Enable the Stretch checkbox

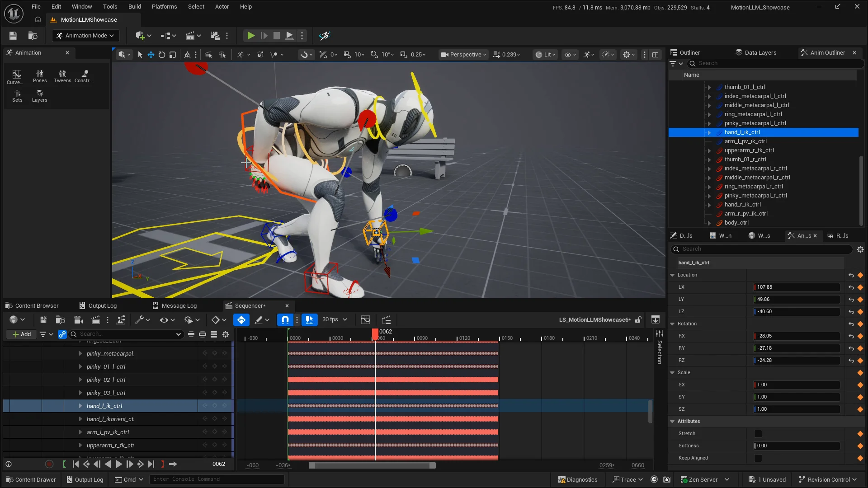pos(758,434)
